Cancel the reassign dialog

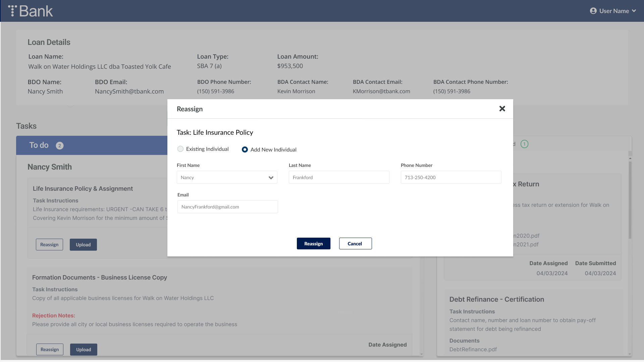click(x=355, y=244)
